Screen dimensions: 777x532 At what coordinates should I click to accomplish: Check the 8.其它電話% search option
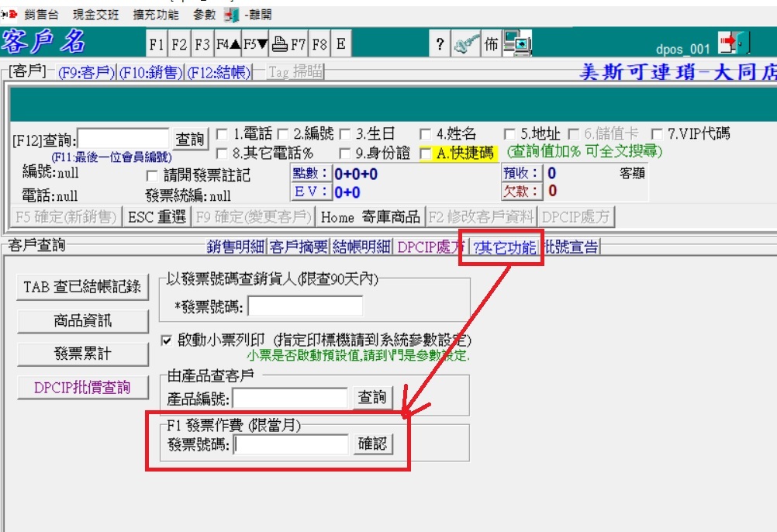pyautogui.click(x=223, y=153)
